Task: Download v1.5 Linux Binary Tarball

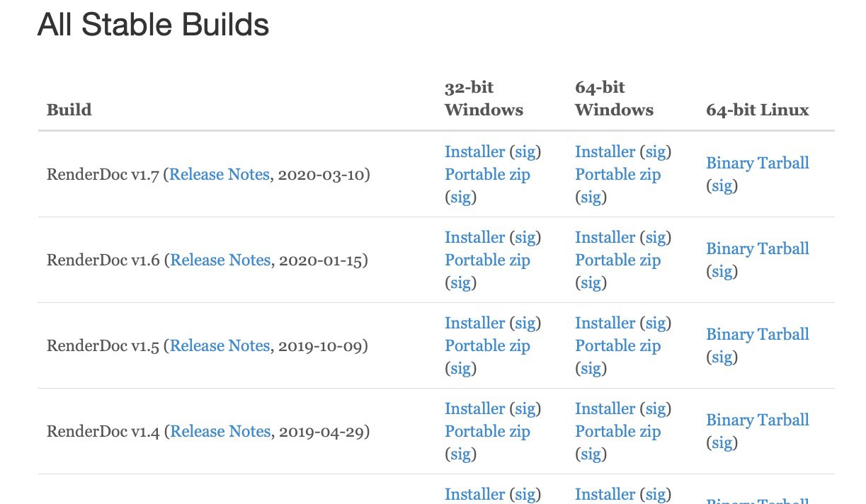Action: click(x=758, y=334)
